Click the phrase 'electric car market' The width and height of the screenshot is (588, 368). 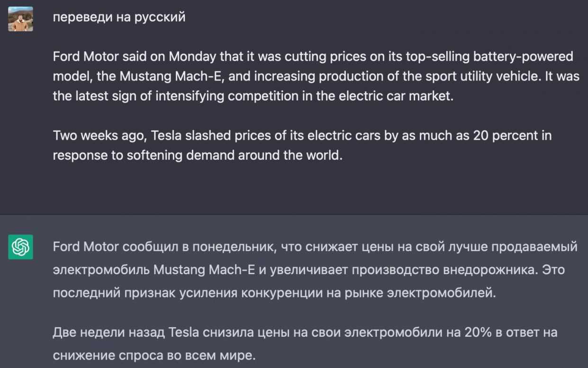click(x=402, y=96)
